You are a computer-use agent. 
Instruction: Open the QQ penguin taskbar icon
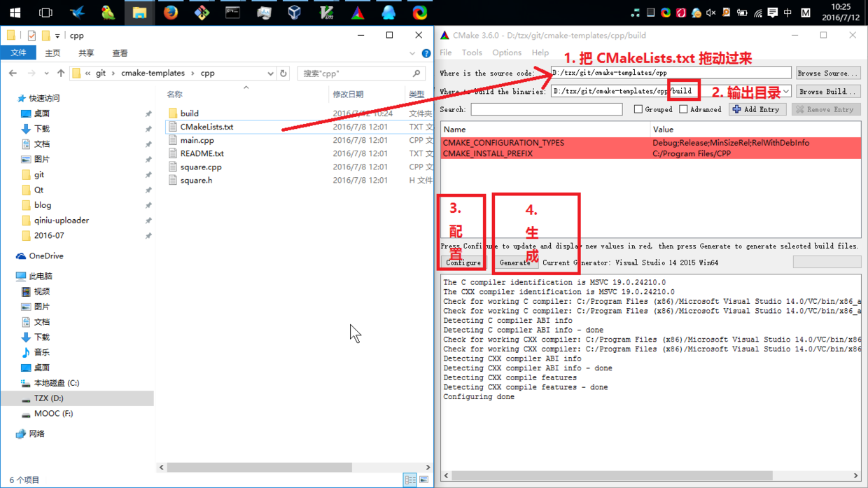[388, 13]
